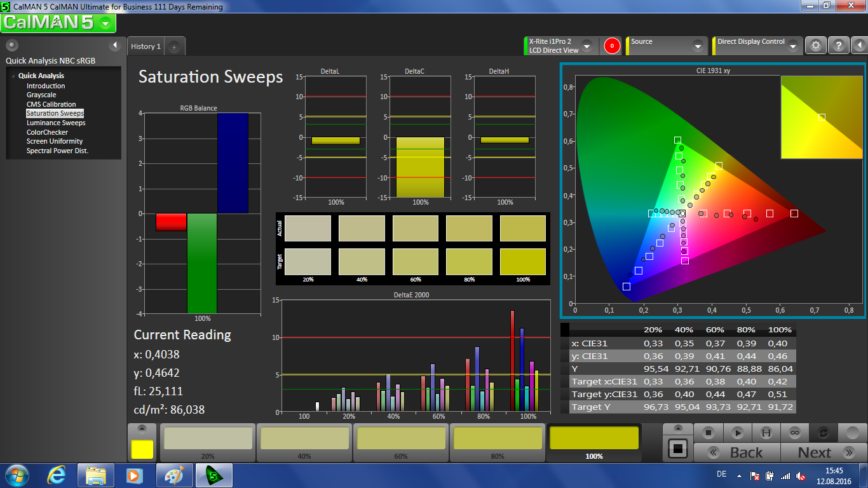Viewport: 868px width, 488px height.
Task: Click the volume muted tray icon
Action: click(801, 475)
